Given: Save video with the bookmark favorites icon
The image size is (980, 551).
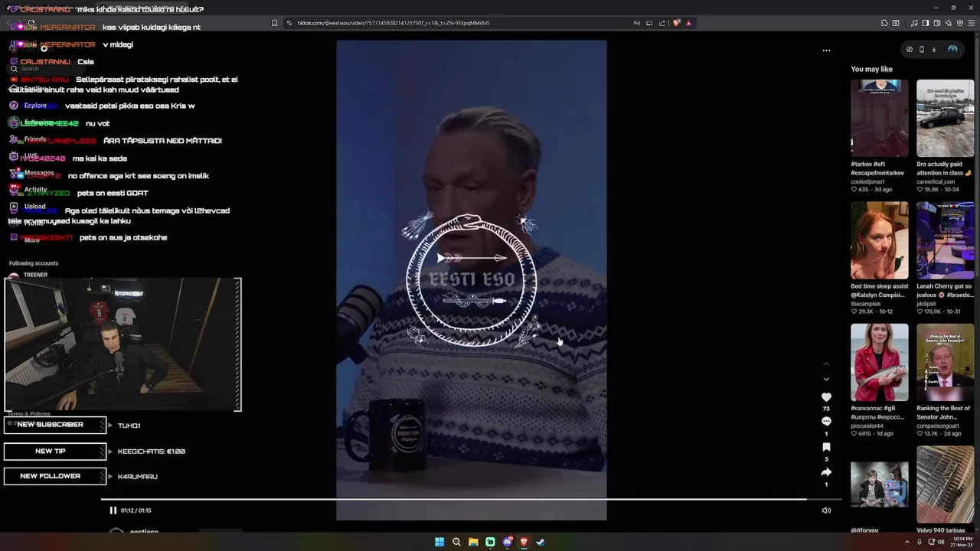Looking at the screenshot, I should point(826,447).
